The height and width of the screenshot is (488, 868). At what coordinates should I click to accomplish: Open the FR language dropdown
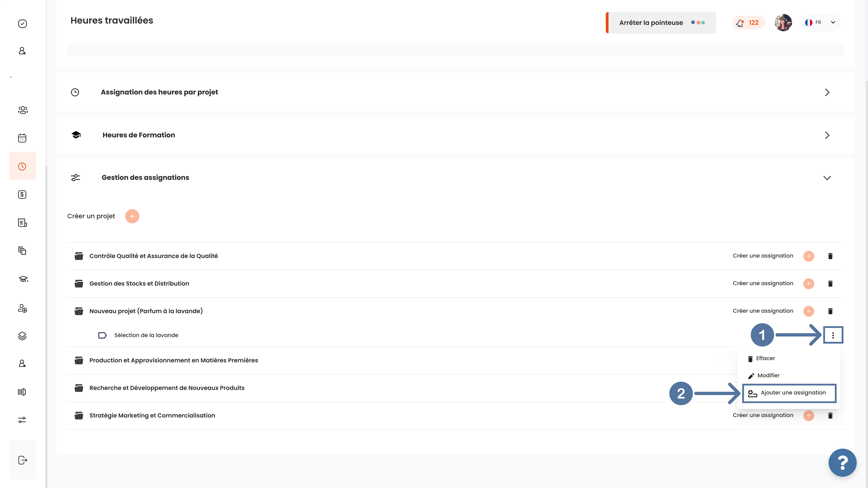[x=821, y=23]
